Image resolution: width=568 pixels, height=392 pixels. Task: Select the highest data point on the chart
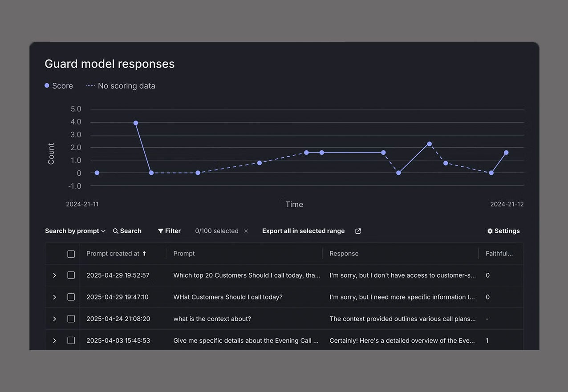[136, 122]
